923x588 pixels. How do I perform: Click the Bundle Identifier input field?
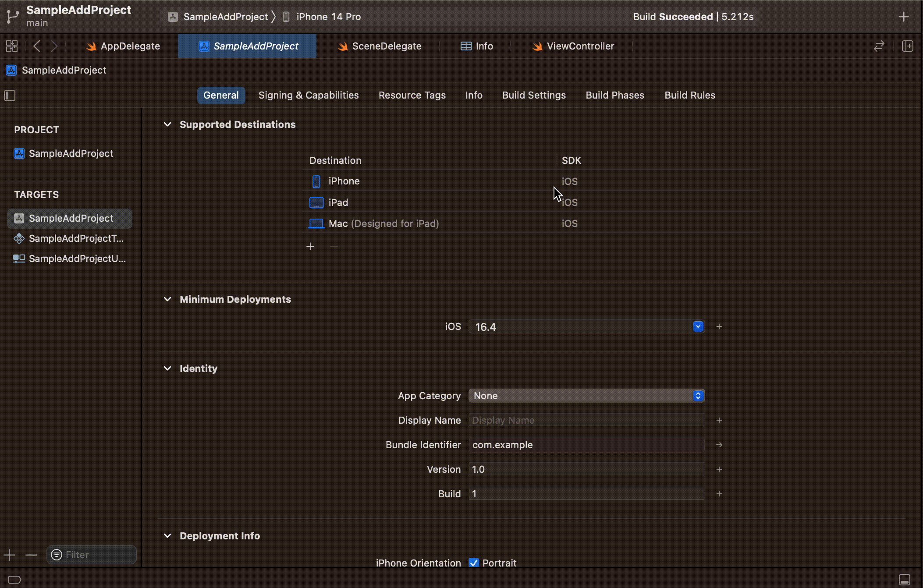pos(586,445)
